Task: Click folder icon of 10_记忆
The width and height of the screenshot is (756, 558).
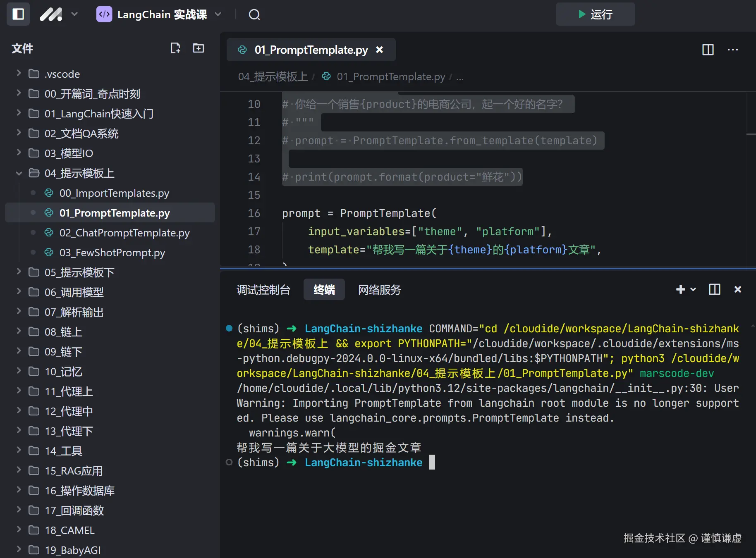Action: 34,372
